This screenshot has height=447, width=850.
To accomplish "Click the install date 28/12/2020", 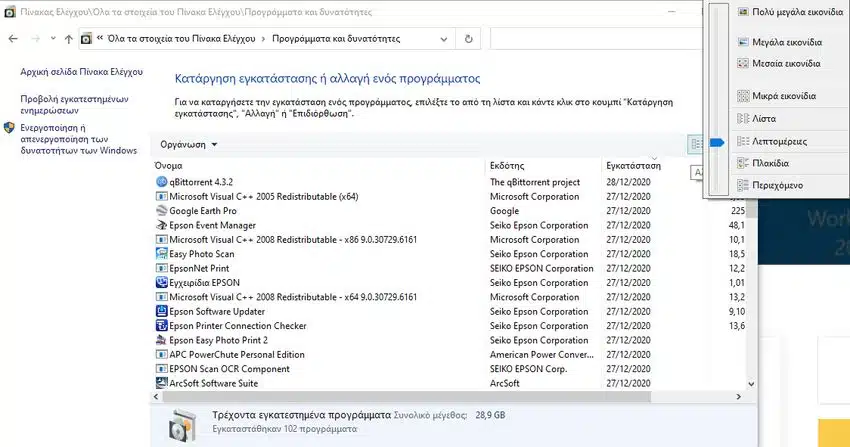I will pos(628,182).
